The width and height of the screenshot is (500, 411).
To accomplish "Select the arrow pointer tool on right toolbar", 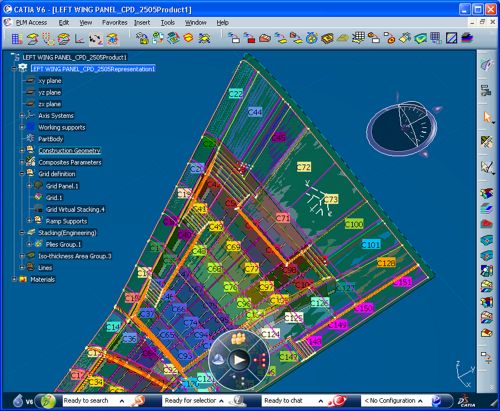I will tap(487, 117).
